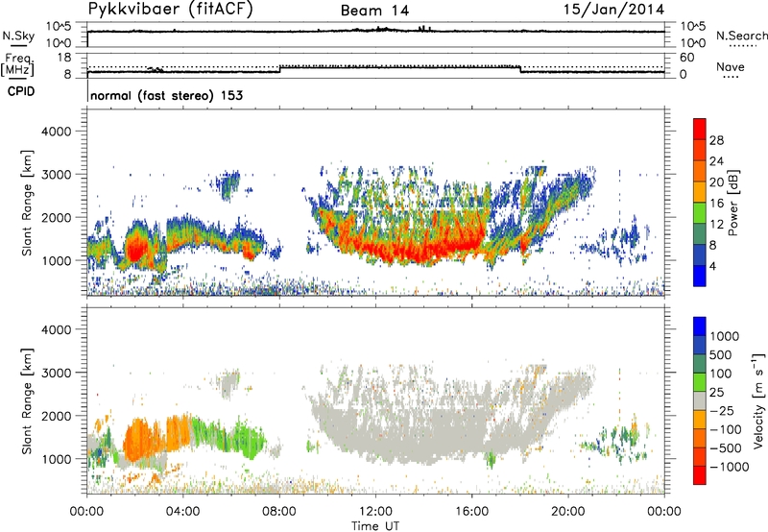
Task: Click the '-100' value on Velocity colorbar
Action: coord(726,429)
